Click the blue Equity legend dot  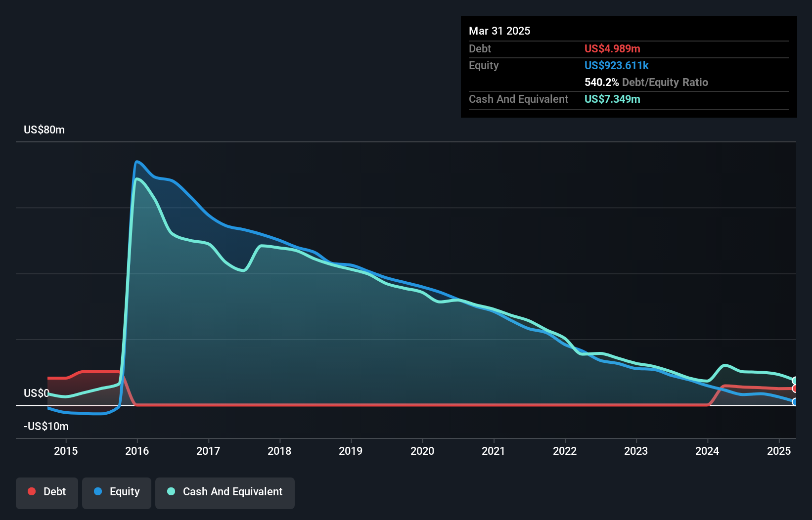point(98,491)
